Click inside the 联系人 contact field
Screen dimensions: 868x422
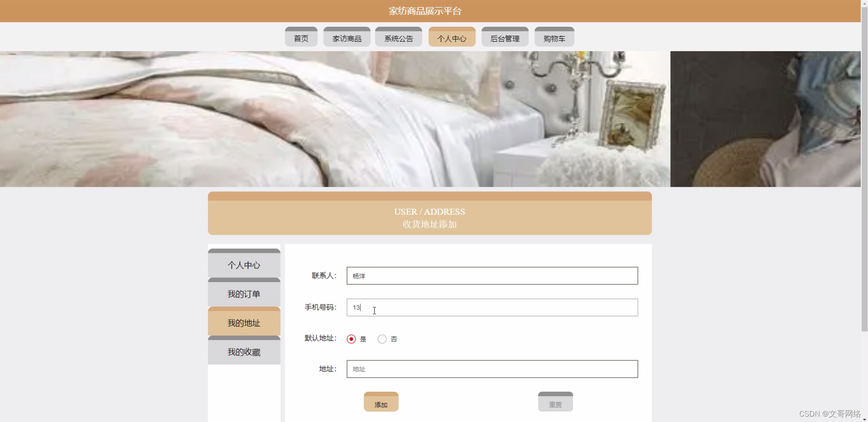tap(491, 275)
